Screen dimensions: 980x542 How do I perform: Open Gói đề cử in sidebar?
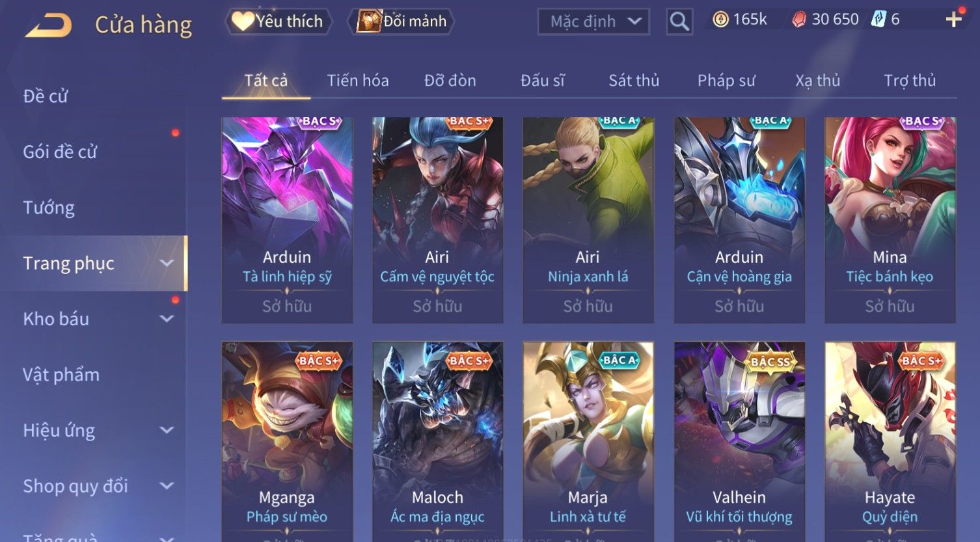tap(60, 152)
